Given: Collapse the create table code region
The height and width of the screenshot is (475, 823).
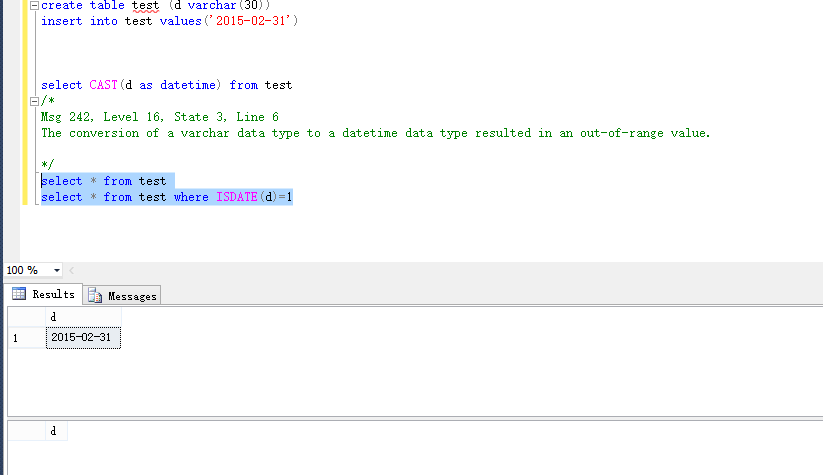Looking at the screenshot, I should coord(35,5).
